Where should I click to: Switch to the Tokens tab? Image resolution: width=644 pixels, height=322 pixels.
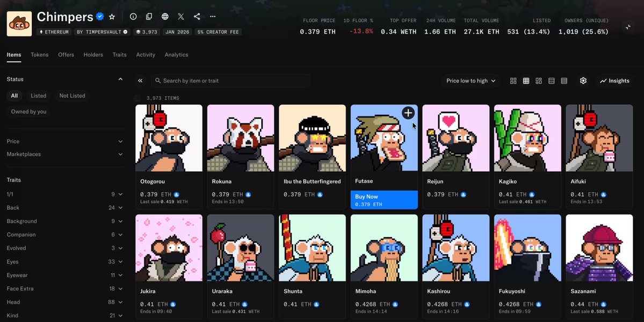39,55
